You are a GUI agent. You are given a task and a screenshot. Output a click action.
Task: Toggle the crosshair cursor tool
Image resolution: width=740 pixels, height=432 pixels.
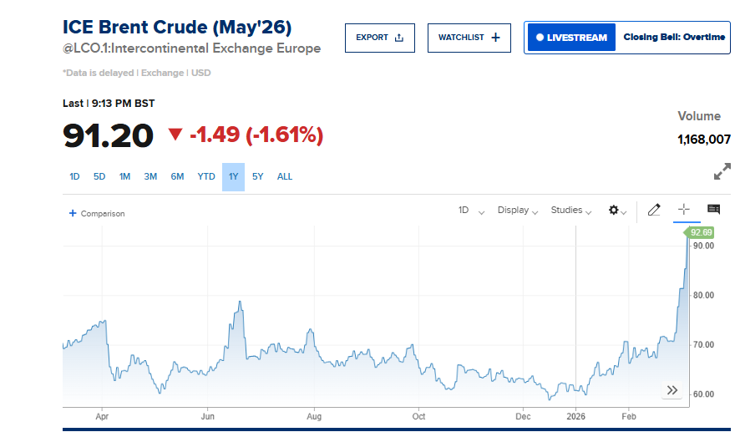point(684,210)
